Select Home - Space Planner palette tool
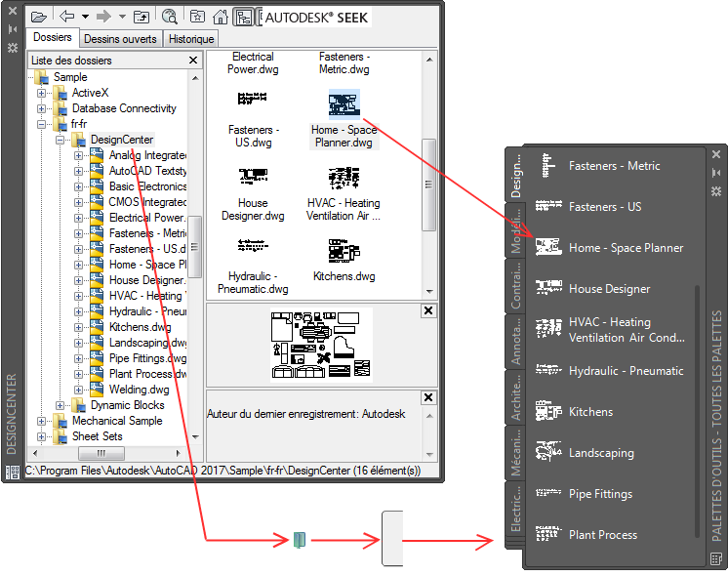Viewport: 728px width, 576px height. tap(612, 248)
